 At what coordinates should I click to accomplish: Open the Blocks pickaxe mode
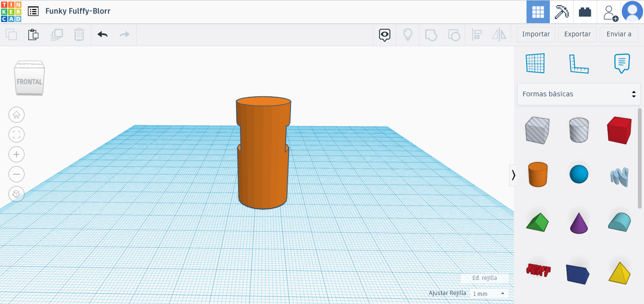tap(561, 12)
